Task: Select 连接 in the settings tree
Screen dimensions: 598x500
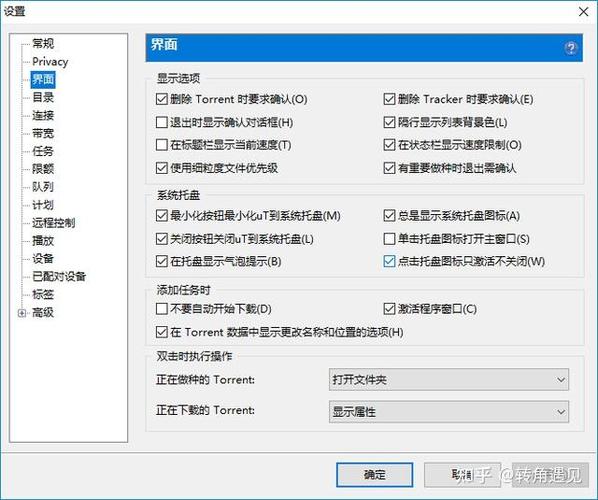Action: pyautogui.click(x=43, y=116)
